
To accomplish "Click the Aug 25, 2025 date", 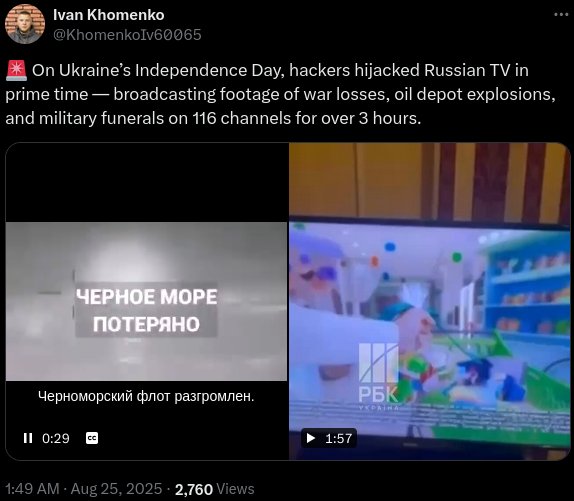I will 116,489.
